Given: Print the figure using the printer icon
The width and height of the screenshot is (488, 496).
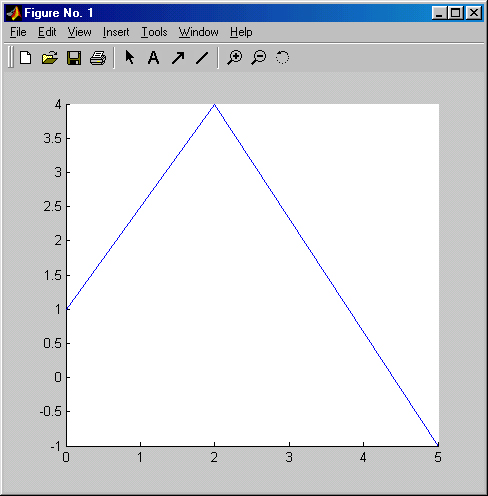Looking at the screenshot, I should point(98,58).
